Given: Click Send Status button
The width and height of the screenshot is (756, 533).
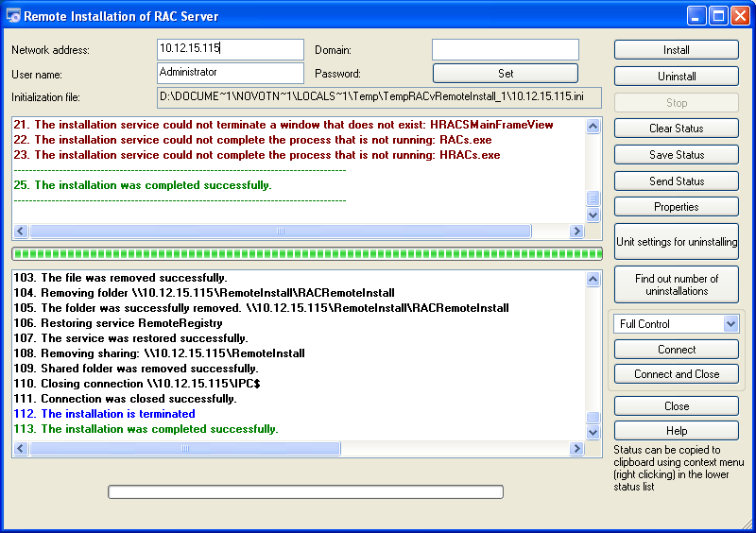Looking at the screenshot, I should 676,181.
